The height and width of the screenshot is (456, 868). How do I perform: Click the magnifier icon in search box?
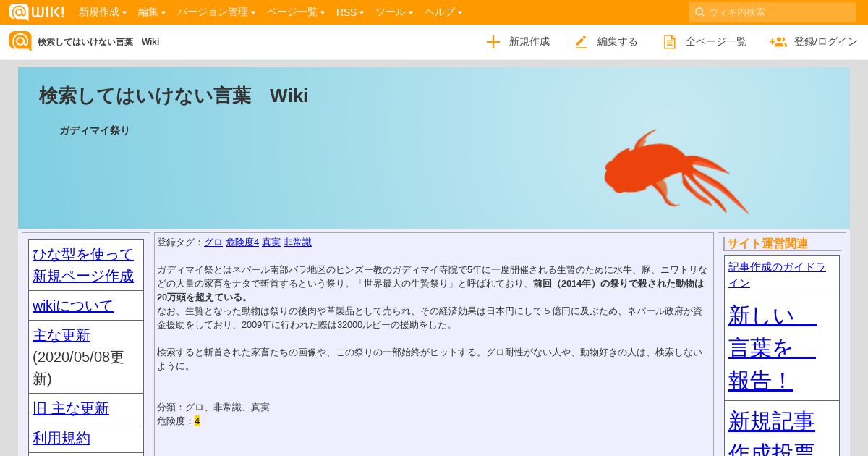(699, 12)
